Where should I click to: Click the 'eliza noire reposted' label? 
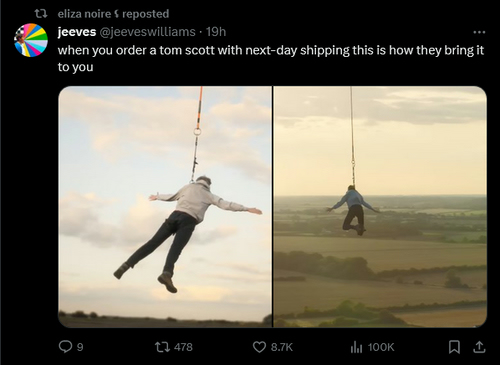click(113, 14)
